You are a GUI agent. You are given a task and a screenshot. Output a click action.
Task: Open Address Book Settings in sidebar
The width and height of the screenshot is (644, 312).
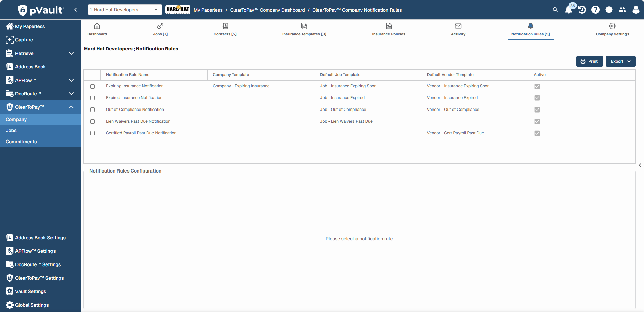tap(40, 238)
